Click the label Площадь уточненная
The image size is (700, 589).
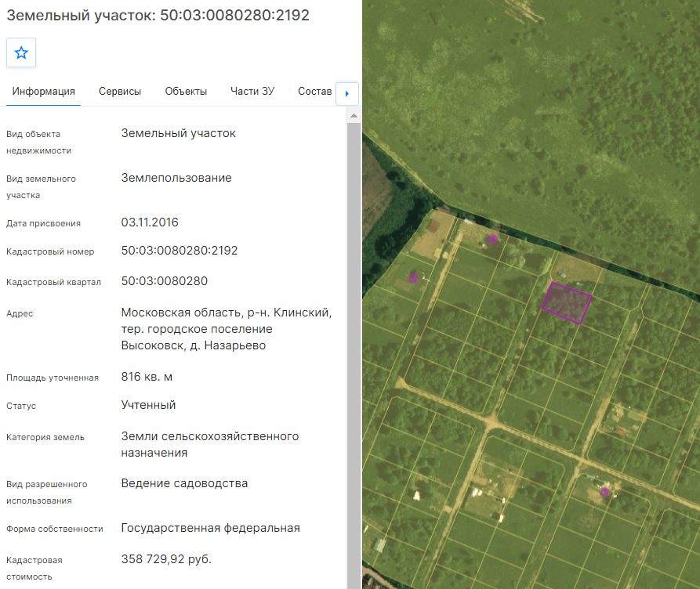53,378
